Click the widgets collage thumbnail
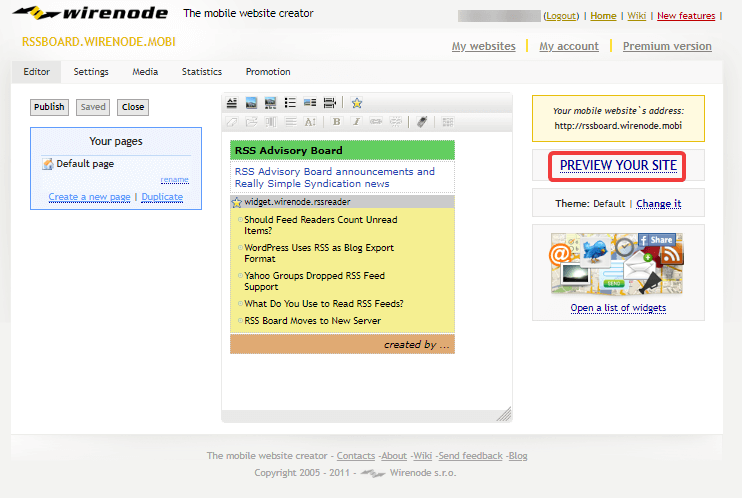 click(x=617, y=264)
